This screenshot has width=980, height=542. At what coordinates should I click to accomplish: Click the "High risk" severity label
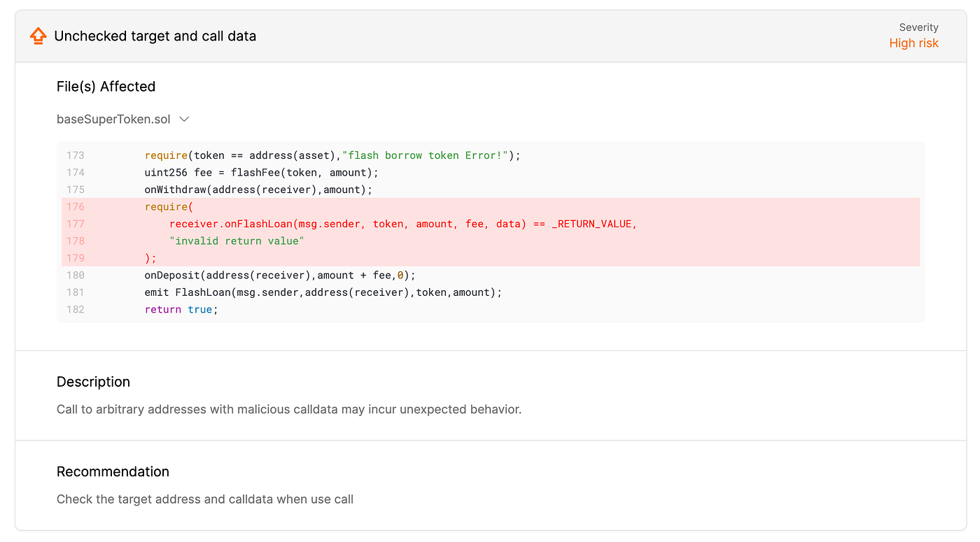point(913,43)
